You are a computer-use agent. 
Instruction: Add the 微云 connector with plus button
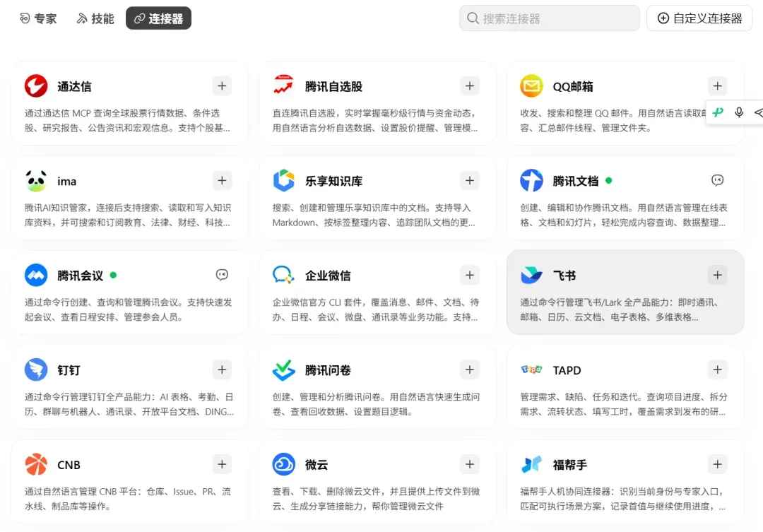click(x=470, y=464)
